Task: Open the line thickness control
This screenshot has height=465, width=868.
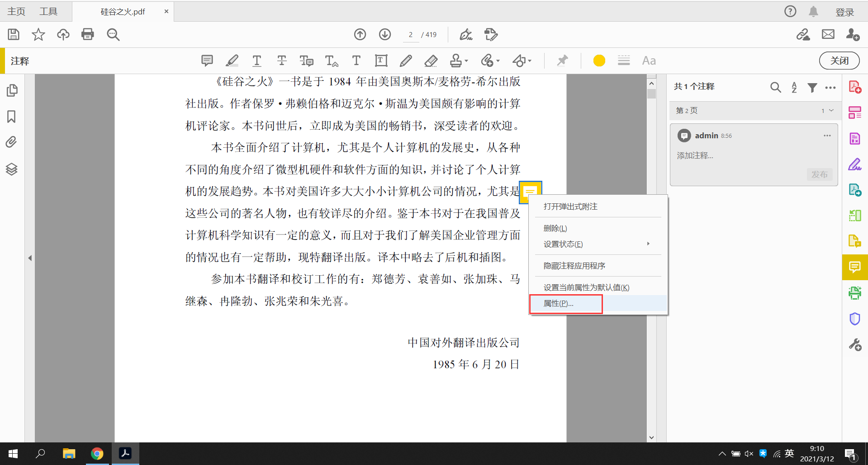Action: pos(624,61)
